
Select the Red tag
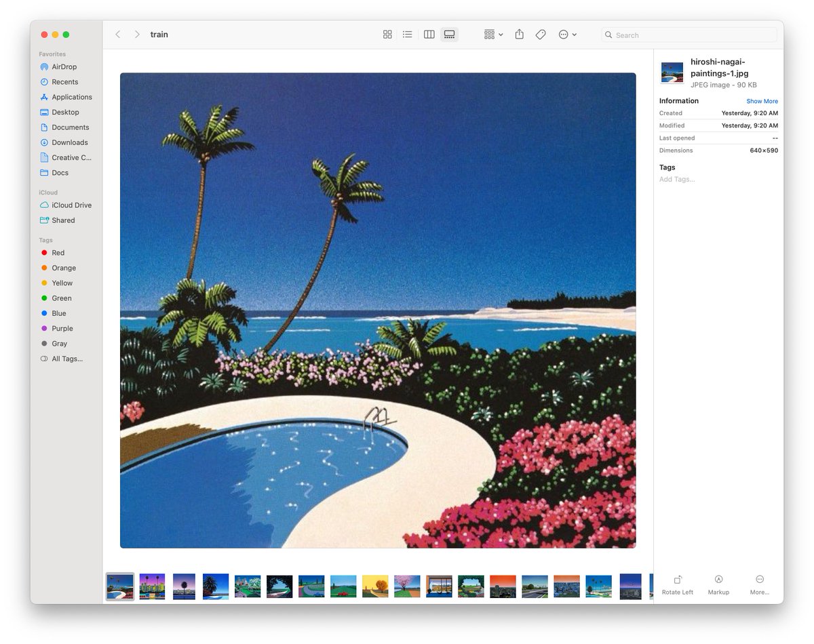point(58,253)
